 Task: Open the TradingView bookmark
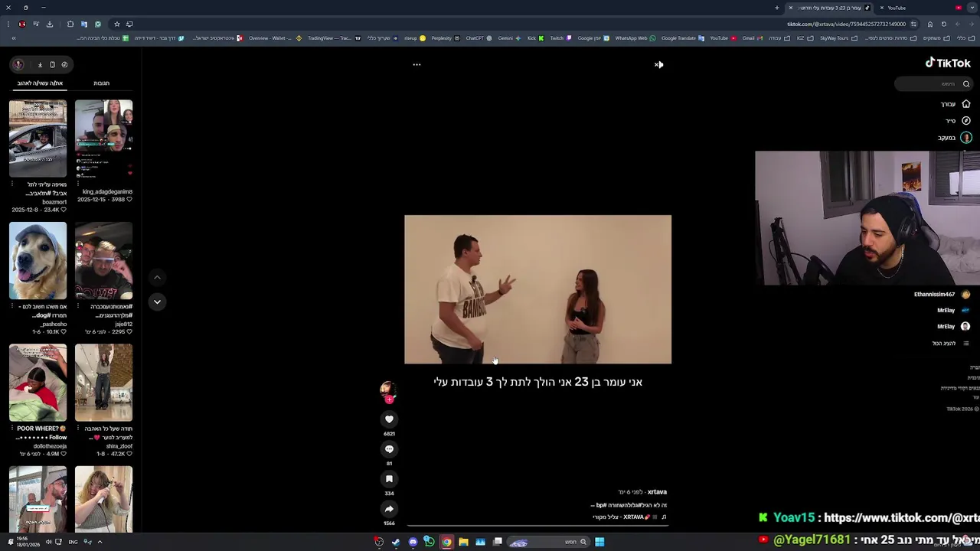pos(334,38)
